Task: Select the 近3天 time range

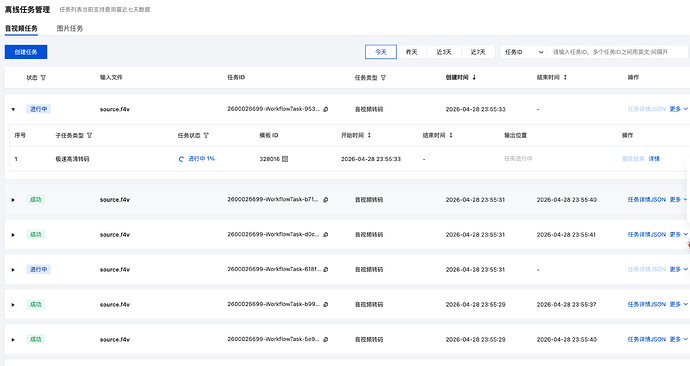Action: pyautogui.click(x=444, y=52)
